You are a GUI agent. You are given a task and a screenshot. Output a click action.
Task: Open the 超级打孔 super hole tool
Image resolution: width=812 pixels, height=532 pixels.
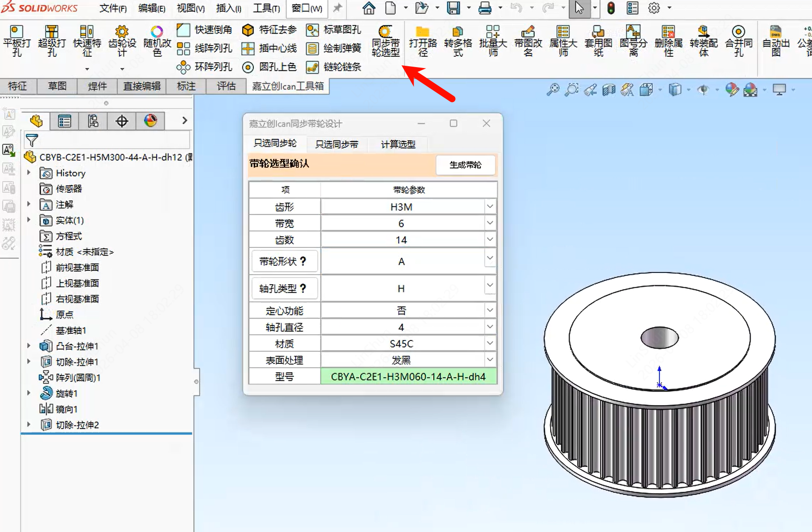51,40
